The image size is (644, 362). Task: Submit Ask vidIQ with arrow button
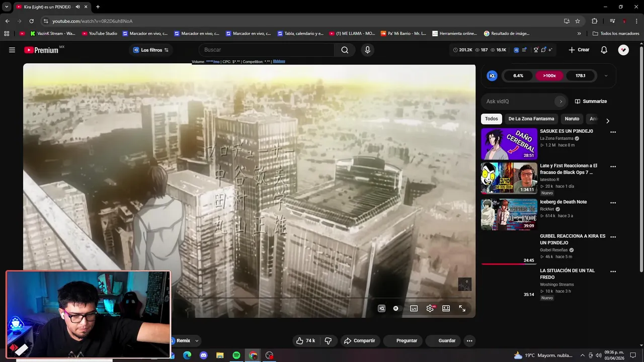point(560,102)
